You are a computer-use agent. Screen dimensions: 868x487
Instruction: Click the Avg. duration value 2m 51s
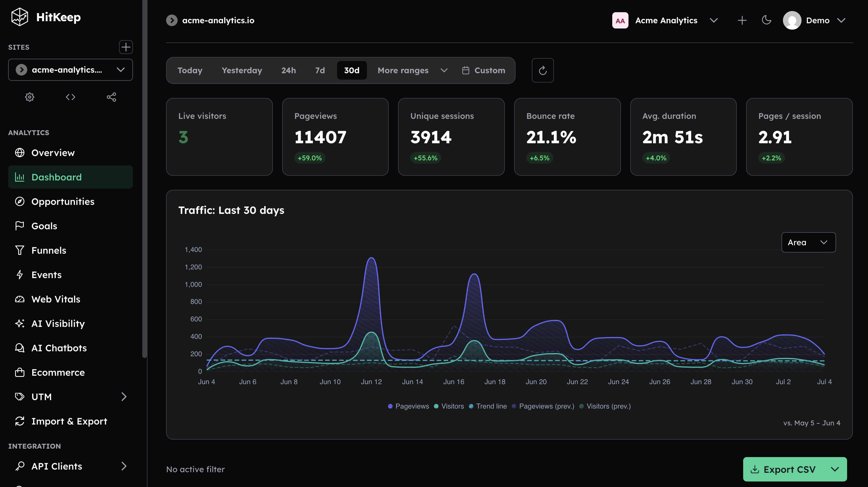[673, 137]
